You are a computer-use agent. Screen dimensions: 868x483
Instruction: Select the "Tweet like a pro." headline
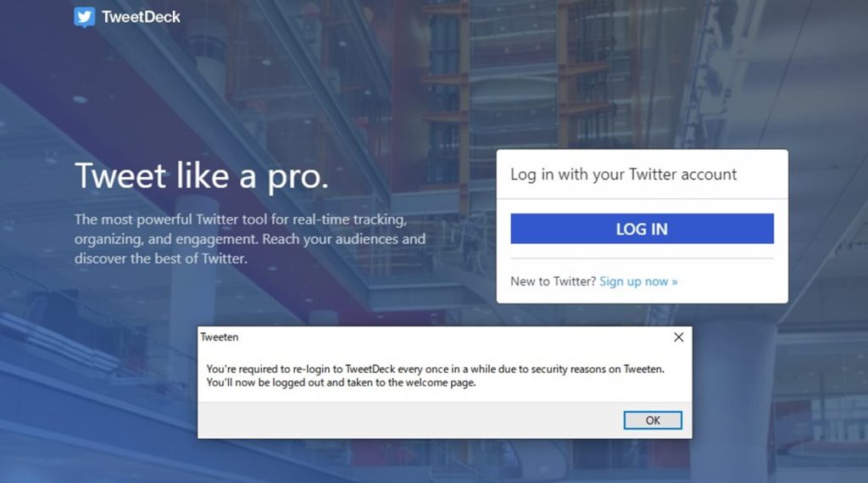coord(202,176)
